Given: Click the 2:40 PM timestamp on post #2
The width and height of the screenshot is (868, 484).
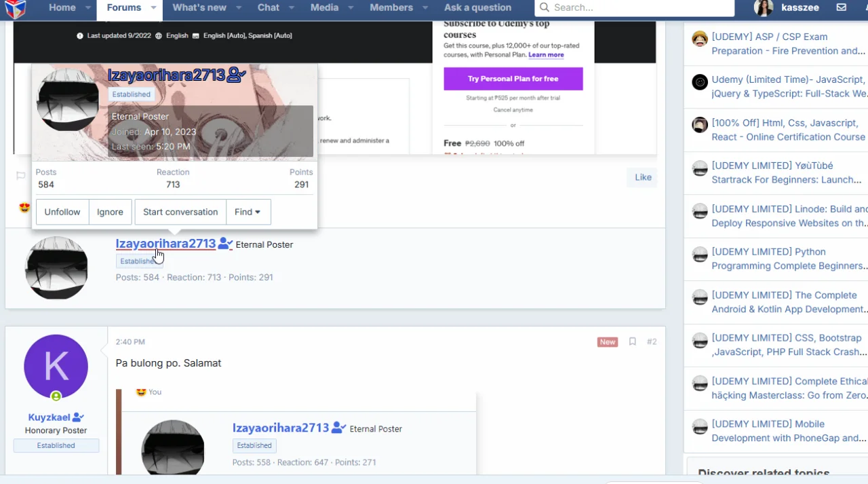Looking at the screenshot, I should [x=130, y=342].
